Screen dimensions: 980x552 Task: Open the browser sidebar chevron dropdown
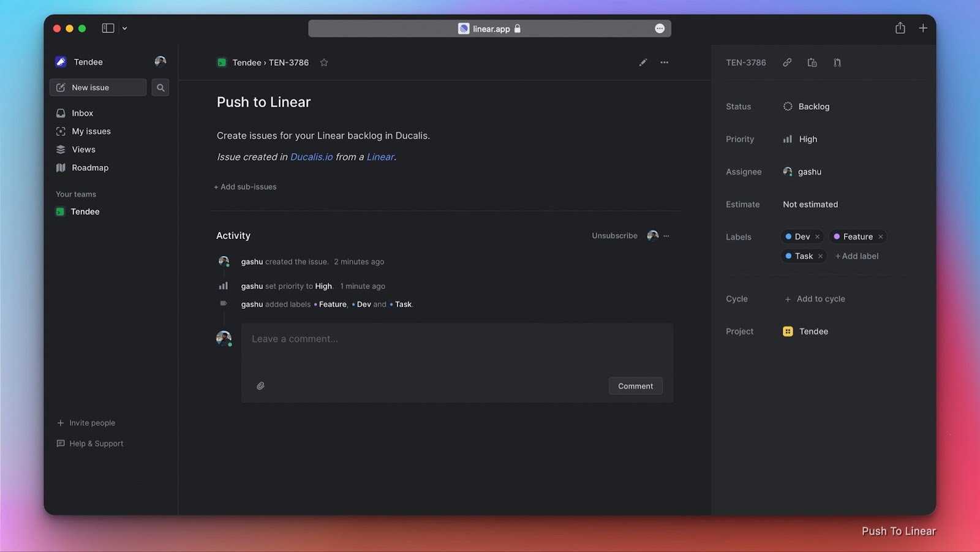point(124,28)
